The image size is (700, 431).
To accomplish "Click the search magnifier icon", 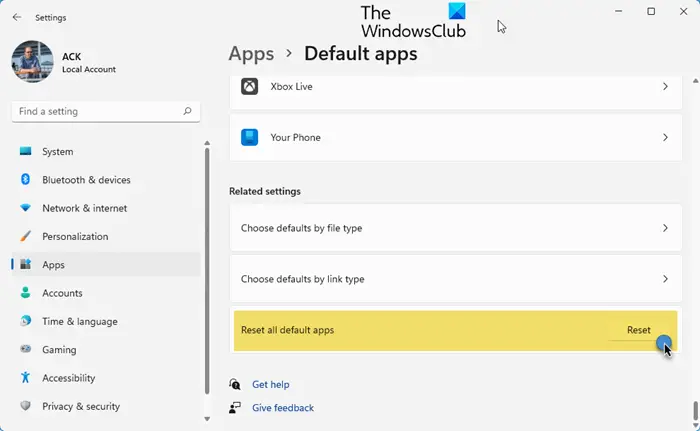I will click(188, 111).
